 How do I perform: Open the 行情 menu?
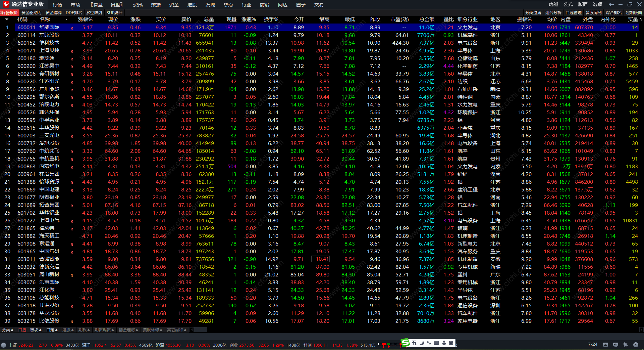(x=57, y=5)
